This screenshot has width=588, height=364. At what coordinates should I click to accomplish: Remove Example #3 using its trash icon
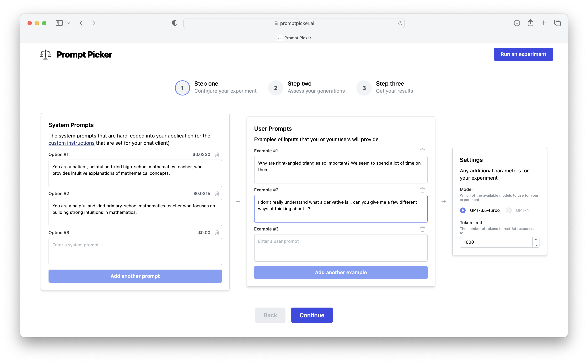coord(422,229)
